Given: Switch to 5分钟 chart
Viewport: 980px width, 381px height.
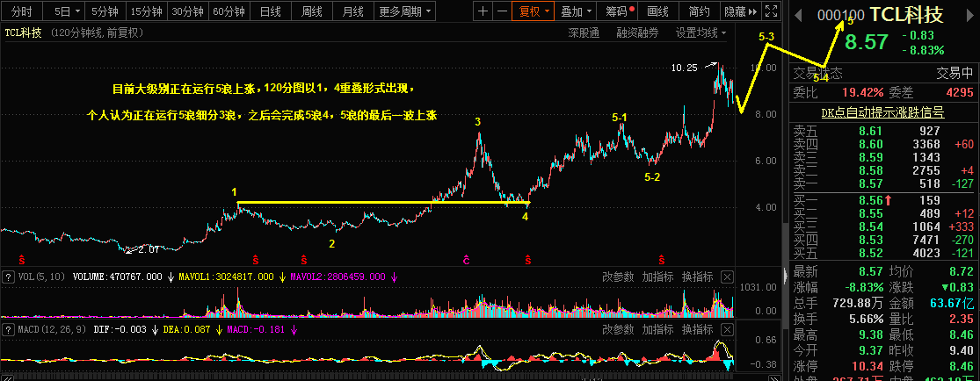Looking at the screenshot, I should (105, 11).
